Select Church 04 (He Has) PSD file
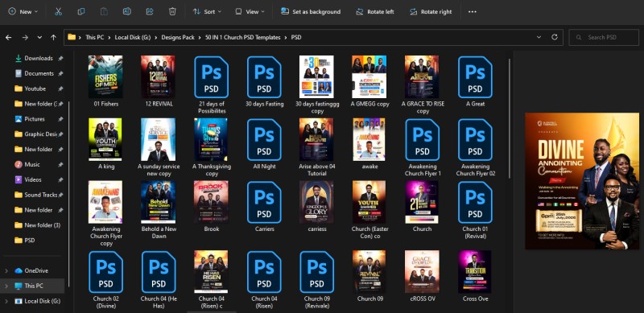The height and width of the screenshot is (313, 644). (x=159, y=272)
